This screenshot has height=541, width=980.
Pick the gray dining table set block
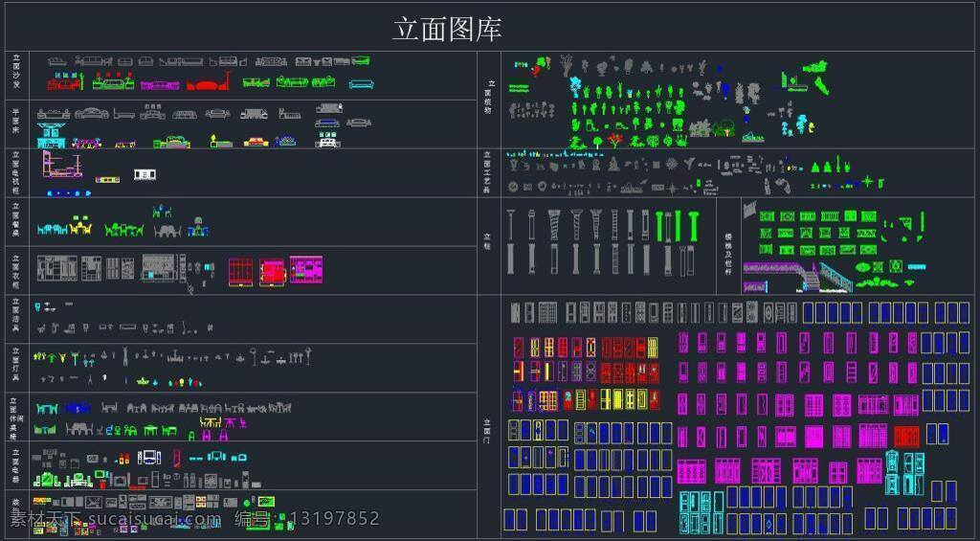pos(167,231)
